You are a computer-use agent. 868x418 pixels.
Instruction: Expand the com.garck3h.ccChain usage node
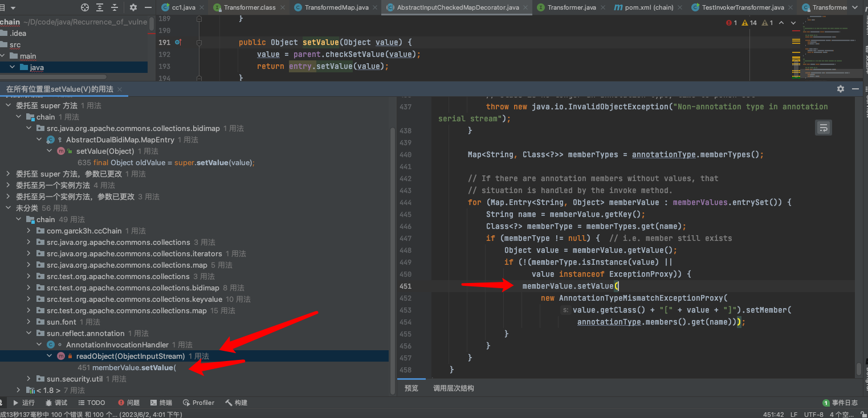(x=28, y=231)
